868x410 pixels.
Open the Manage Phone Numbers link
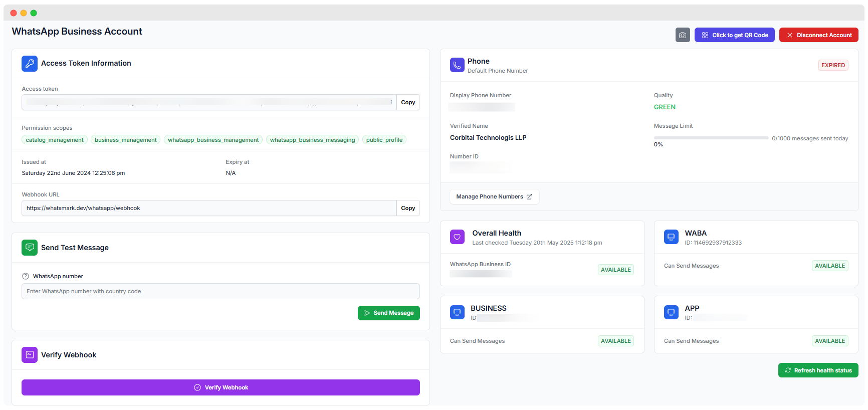pos(494,196)
